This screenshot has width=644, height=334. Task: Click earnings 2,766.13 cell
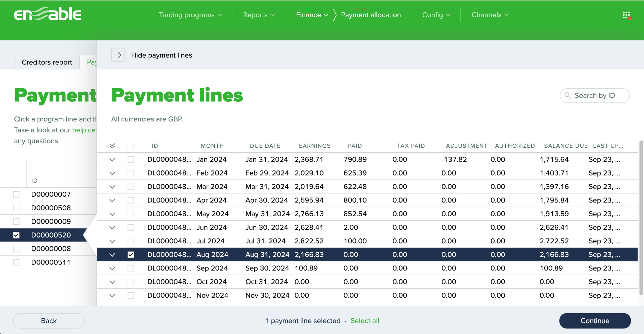tap(309, 214)
